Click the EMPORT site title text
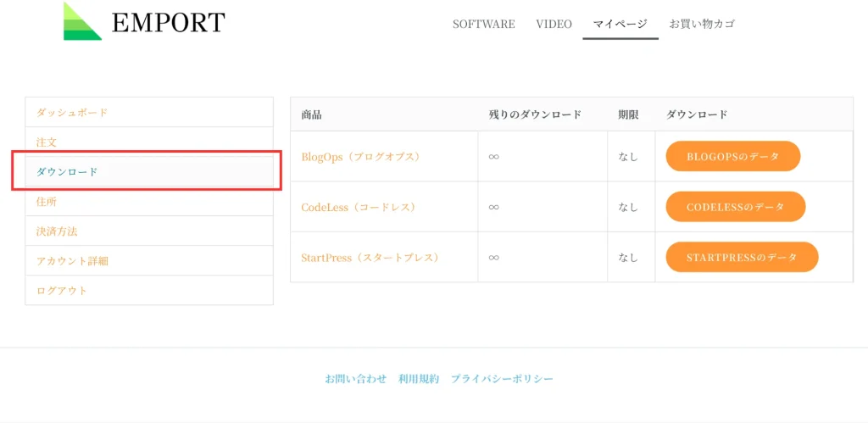The width and height of the screenshot is (868, 429). (x=168, y=23)
